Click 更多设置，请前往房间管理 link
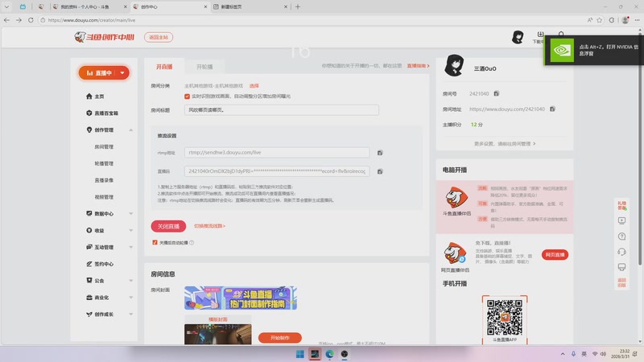Viewport: 644px width, 362px height. [x=505, y=144]
